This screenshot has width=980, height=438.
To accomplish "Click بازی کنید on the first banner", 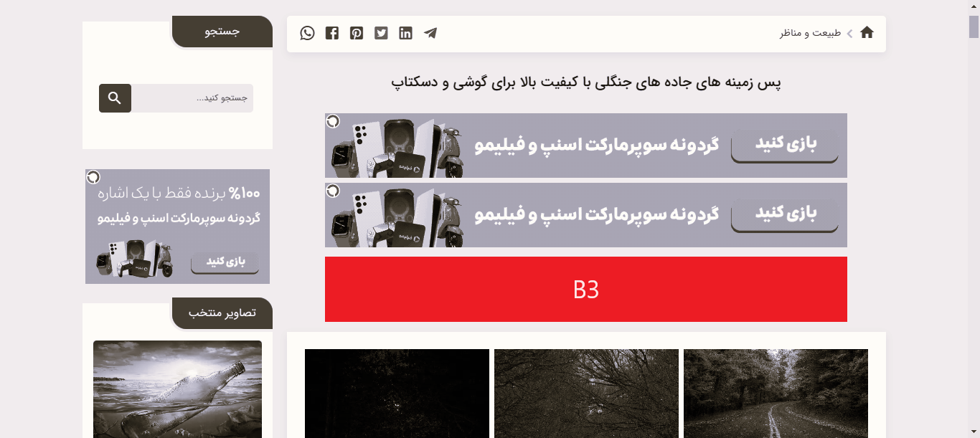I will click(785, 146).
